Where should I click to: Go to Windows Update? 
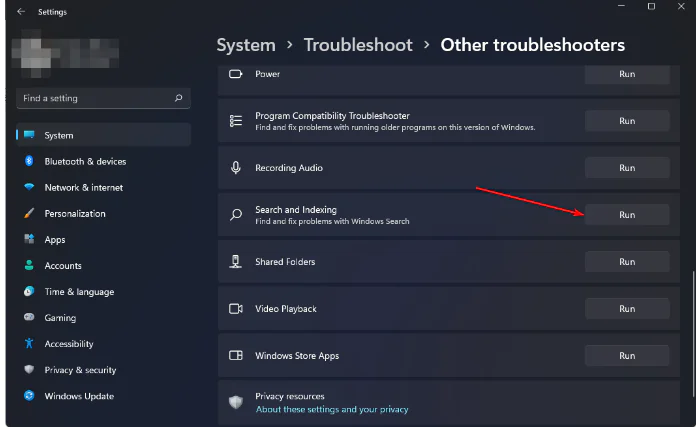[103, 396]
